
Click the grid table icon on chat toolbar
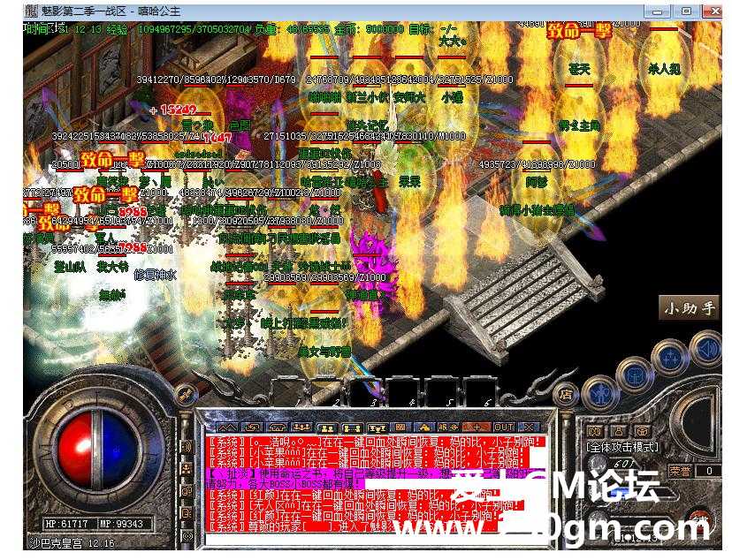(x=400, y=428)
